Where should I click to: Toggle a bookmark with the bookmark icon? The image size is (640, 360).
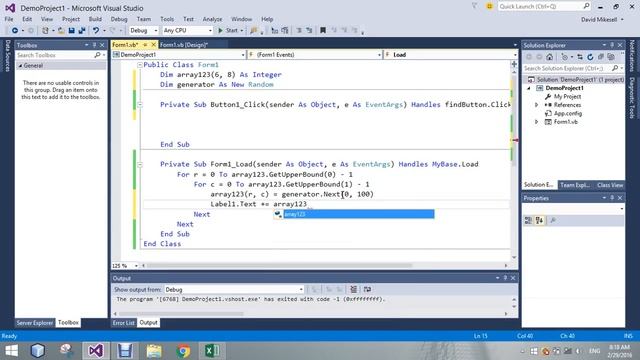coord(323,31)
